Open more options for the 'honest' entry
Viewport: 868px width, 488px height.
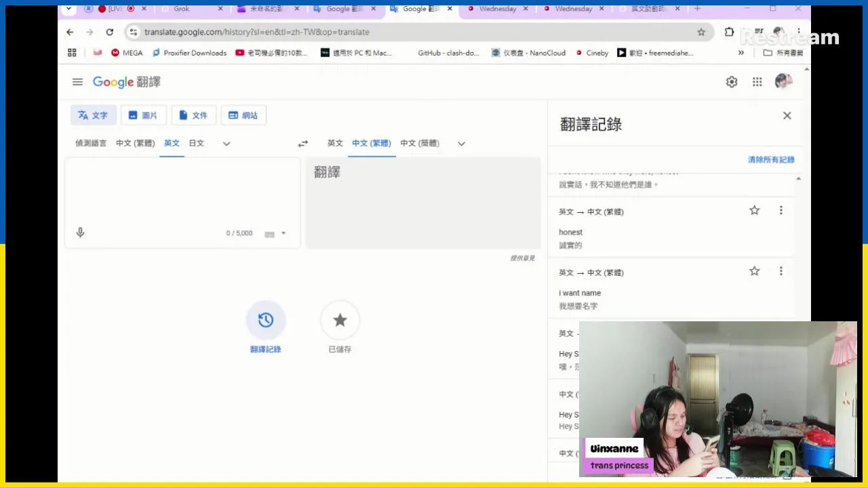[x=781, y=210]
